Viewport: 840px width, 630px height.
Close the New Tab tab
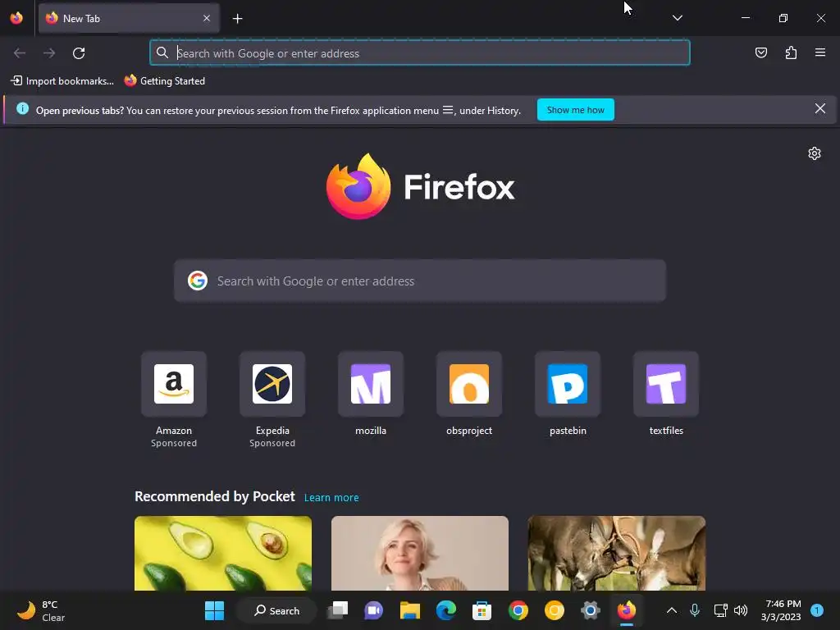tap(207, 18)
